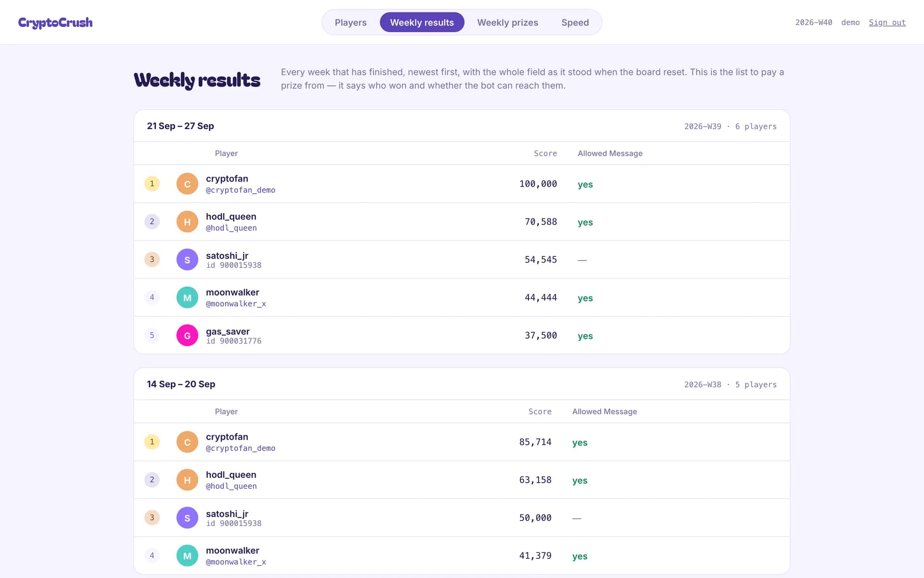Click the score 100,000

(x=538, y=184)
